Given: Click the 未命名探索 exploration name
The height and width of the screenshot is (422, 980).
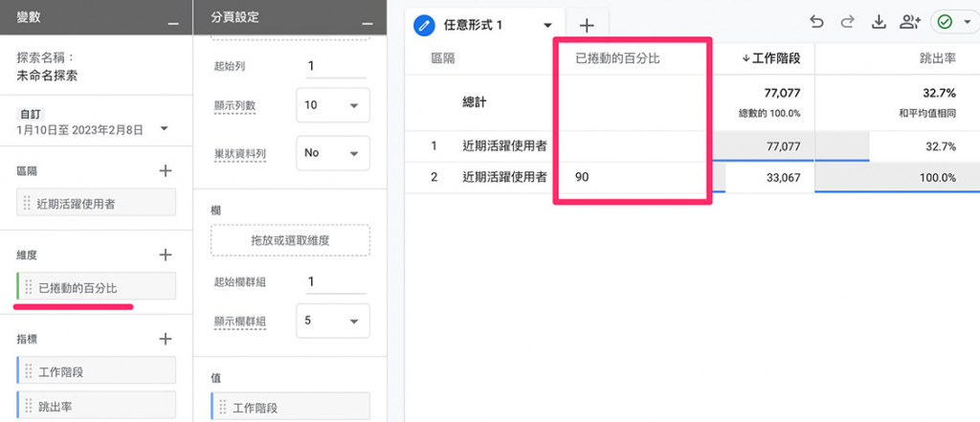Looking at the screenshot, I should (47, 77).
